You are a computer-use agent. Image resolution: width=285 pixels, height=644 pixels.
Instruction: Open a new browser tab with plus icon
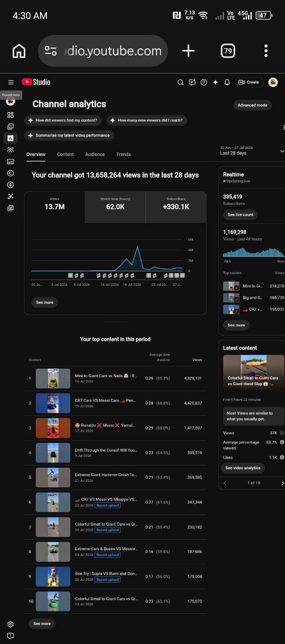pos(188,51)
